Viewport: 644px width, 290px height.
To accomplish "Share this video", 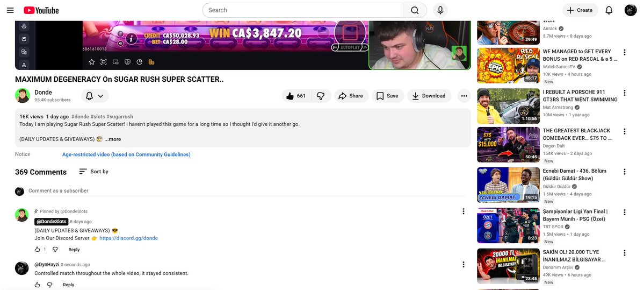I will pos(351,96).
